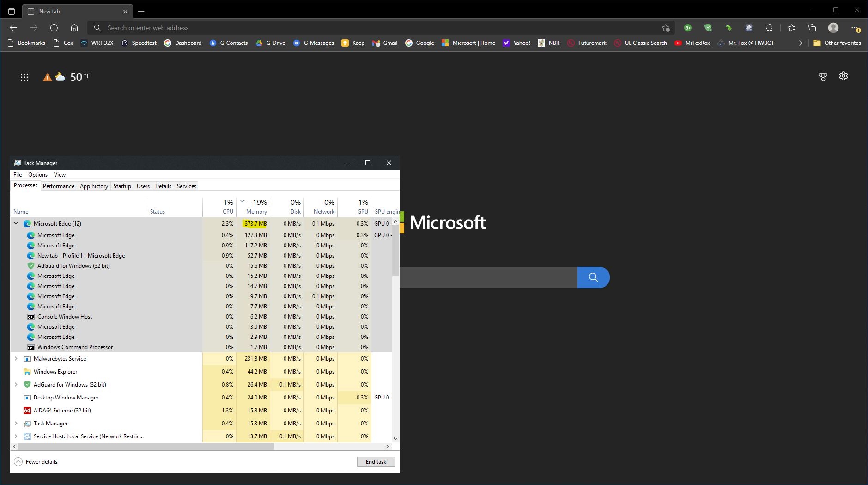Open the AdGuard shield extension icon
Screen dimensions: 868x485
tap(708, 28)
